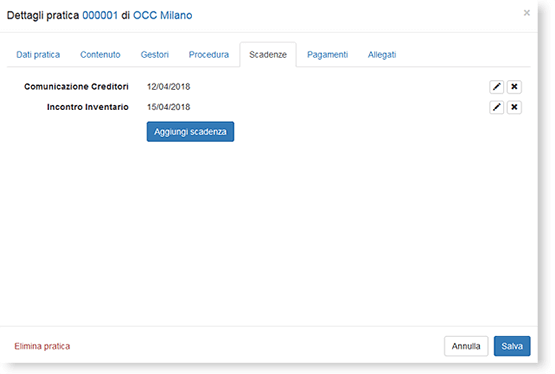Close the Dettagli pratica dialog
This screenshot has width=555, height=374.
click(527, 13)
